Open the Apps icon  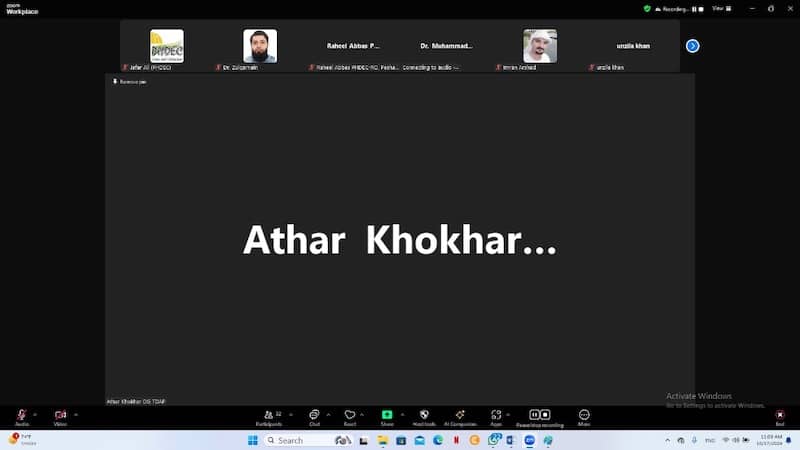tap(496, 415)
